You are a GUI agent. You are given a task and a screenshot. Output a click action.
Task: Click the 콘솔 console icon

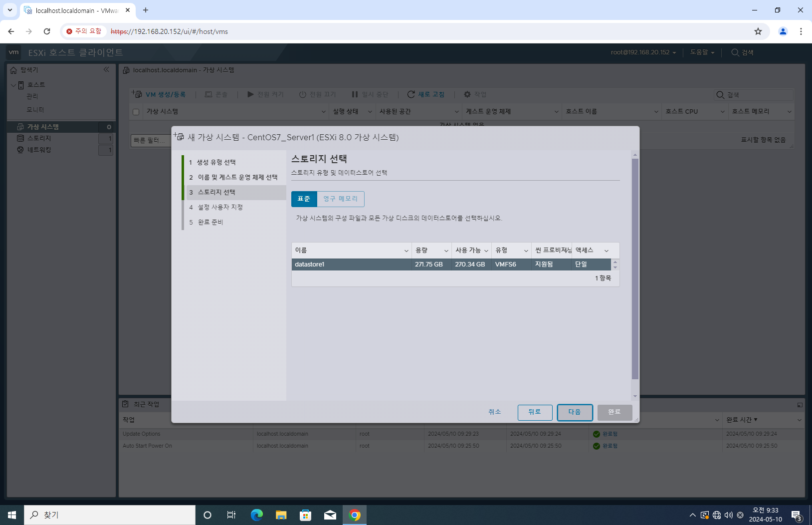[208, 94]
